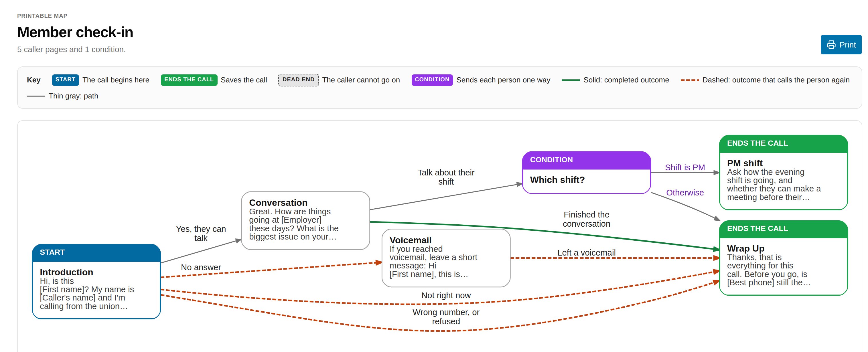Click 'Solid: completed outcome' key text
This screenshot has width=868, height=352.
click(x=626, y=80)
